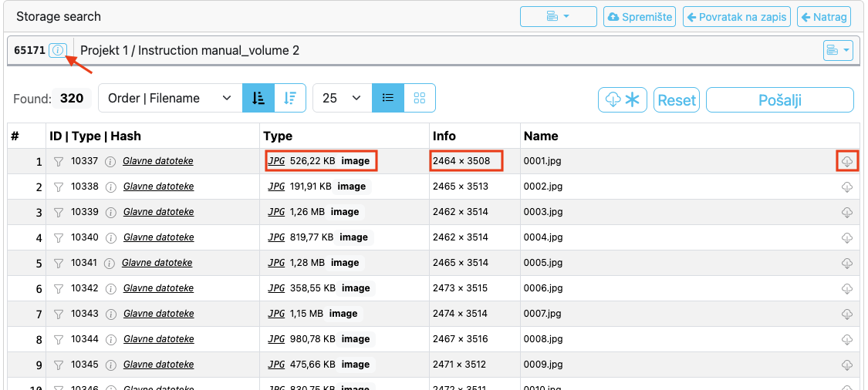Click the dimensions 2465 × 3513
Viewport: 868px width, 390px height.
(x=461, y=187)
